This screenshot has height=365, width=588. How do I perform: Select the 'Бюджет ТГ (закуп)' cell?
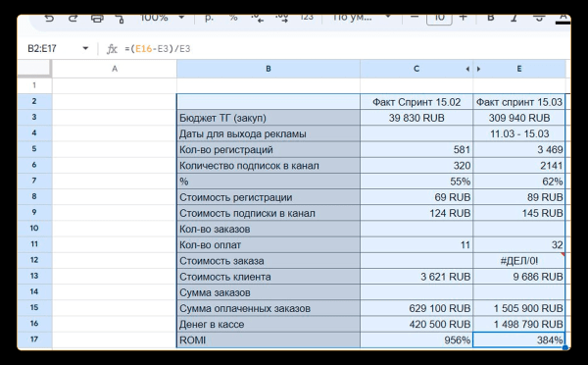tap(269, 118)
